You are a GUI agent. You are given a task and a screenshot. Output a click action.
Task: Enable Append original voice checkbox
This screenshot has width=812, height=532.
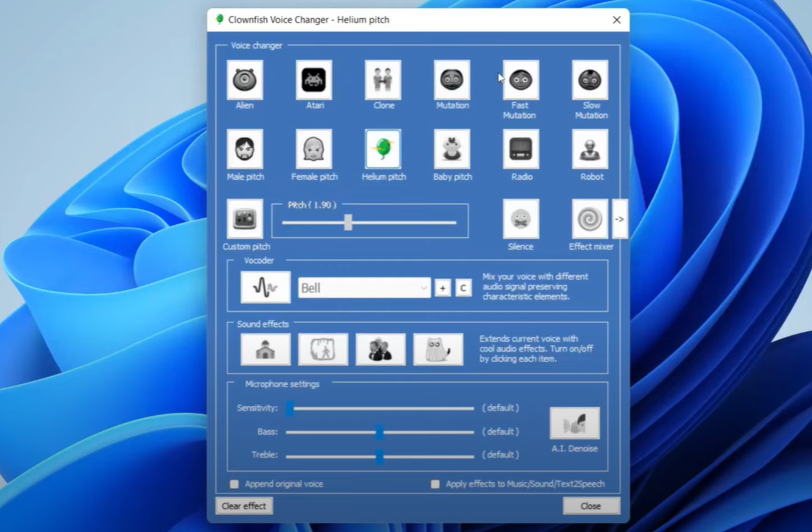[235, 484]
